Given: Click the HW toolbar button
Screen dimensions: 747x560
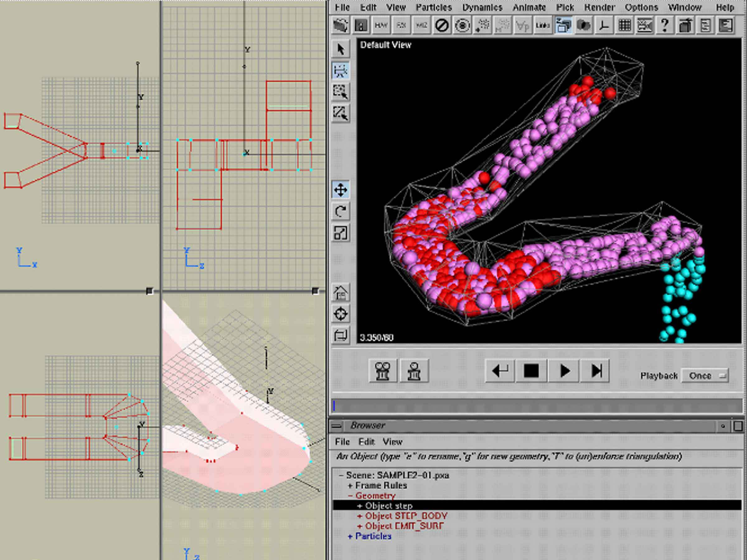Looking at the screenshot, I should [x=381, y=26].
